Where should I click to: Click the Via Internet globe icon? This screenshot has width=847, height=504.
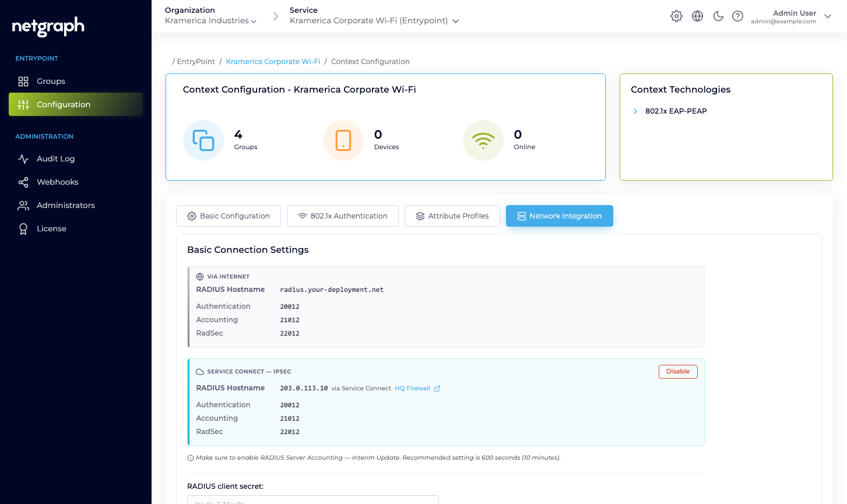pyautogui.click(x=200, y=277)
